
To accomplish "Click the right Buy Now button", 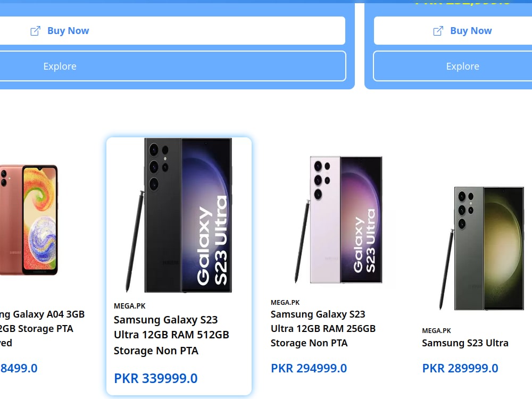I will tap(453, 30).
